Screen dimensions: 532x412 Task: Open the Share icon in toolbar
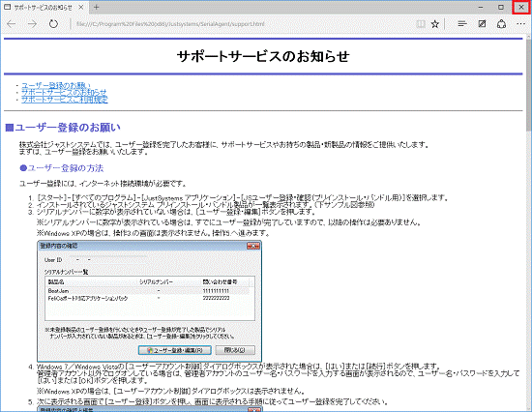(501, 24)
